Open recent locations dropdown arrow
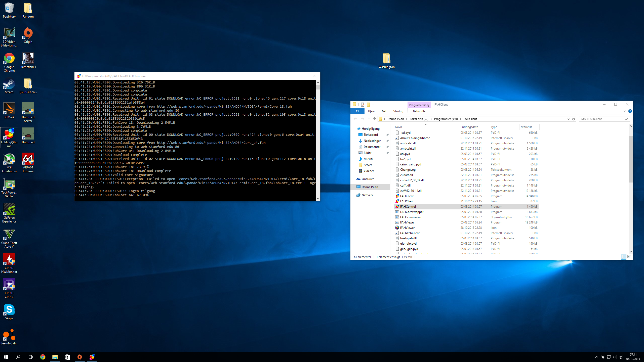The image size is (644, 362). pos(369,119)
